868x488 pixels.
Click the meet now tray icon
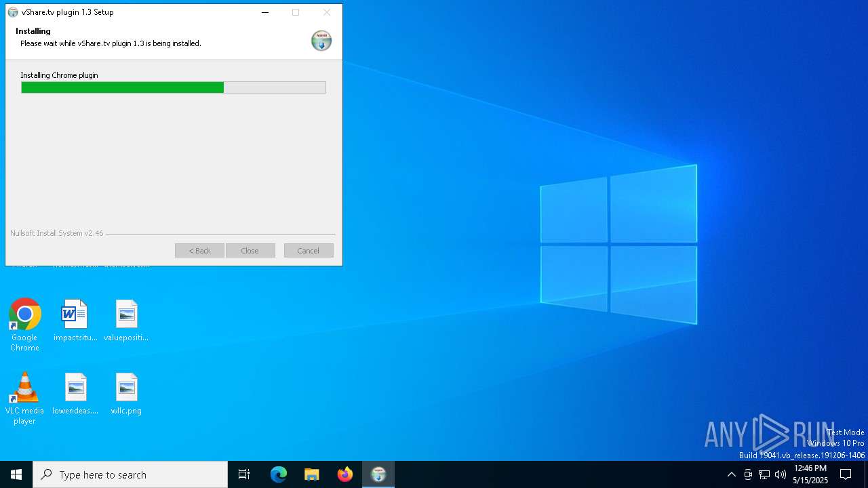pyautogui.click(x=748, y=474)
